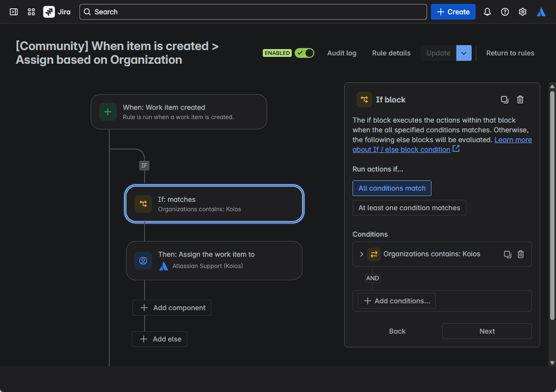Click the scrollbar up arrow
The image size is (556, 392).
click(x=552, y=86)
